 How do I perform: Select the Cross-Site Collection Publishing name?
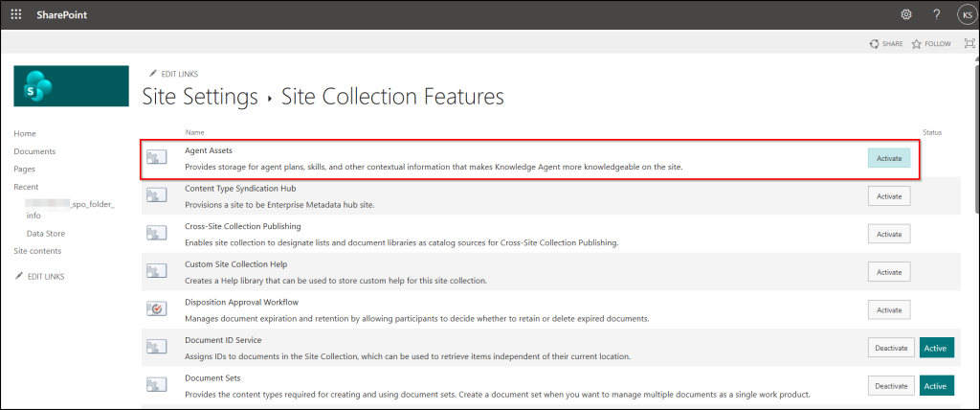tap(243, 226)
